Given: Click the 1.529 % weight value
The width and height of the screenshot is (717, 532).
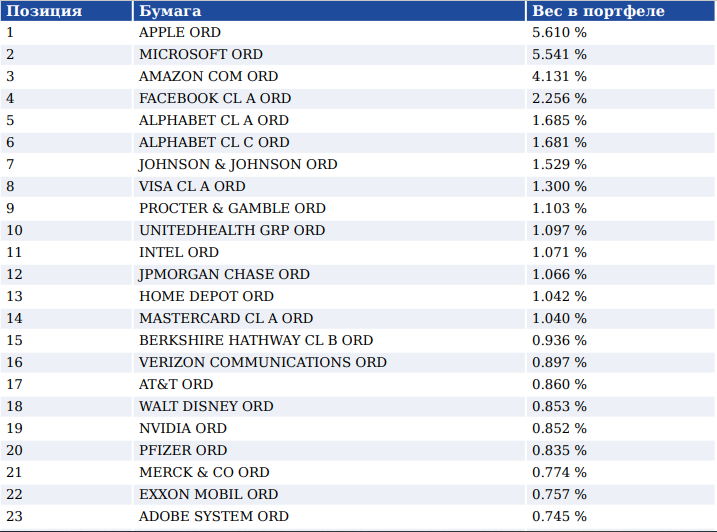Looking at the screenshot, I should (x=559, y=164).
